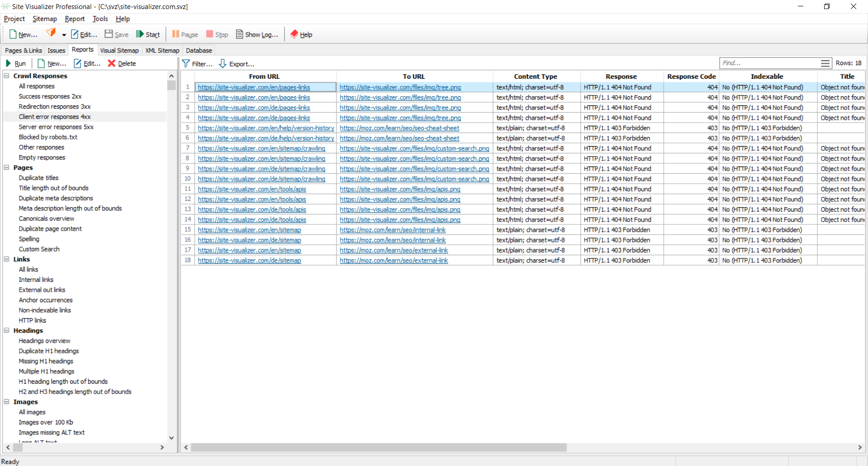Image resolution: width=868 pixels, height=466 pixels.
Task: Delete the selected report
Action: pyautogui.click(x=122, y=63)
